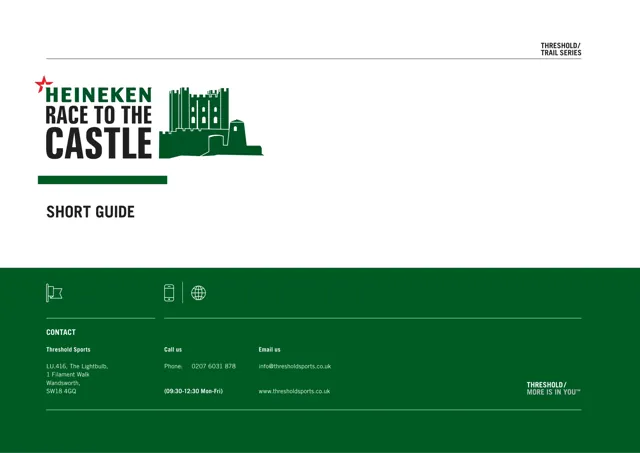
Task: Click the Wandsworth address line
Action: coord(63,383)
